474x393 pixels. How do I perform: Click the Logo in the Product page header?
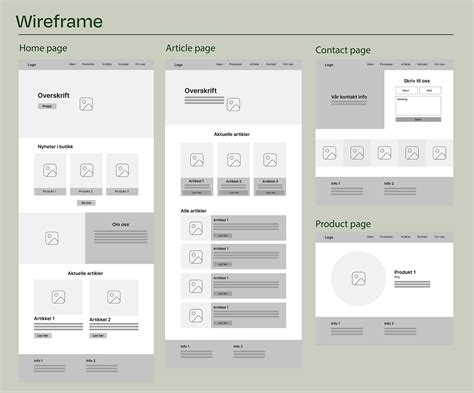(x=329, y=237)
